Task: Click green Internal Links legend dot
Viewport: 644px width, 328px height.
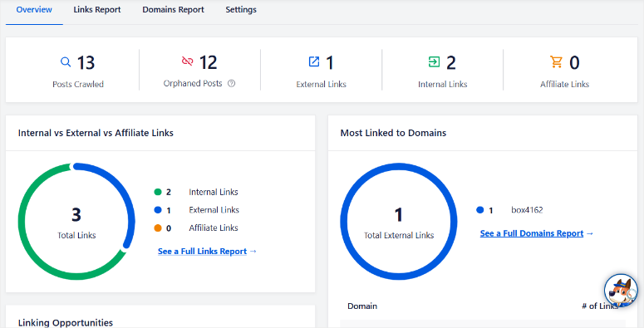Action: [158, 192]
